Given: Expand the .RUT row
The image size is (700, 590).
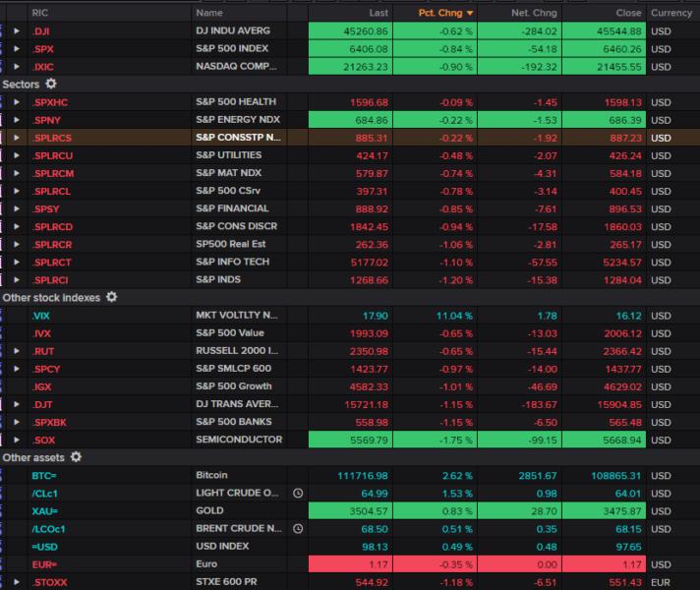Looking at the screenshot, I should click(17, 351).
